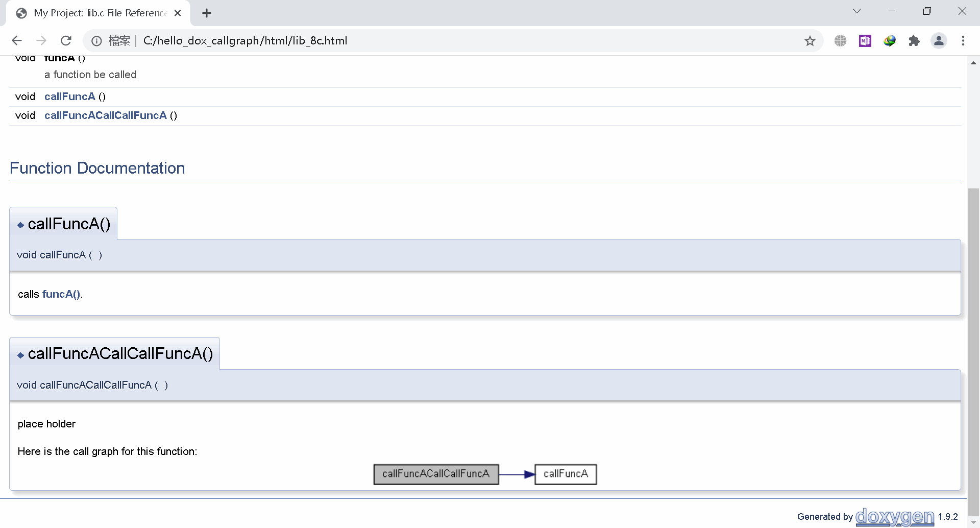Screen dimensions: 980x528
Task: Click the callFuncACallCallFuncA node in call graph
Action: [x=436, y=474]
